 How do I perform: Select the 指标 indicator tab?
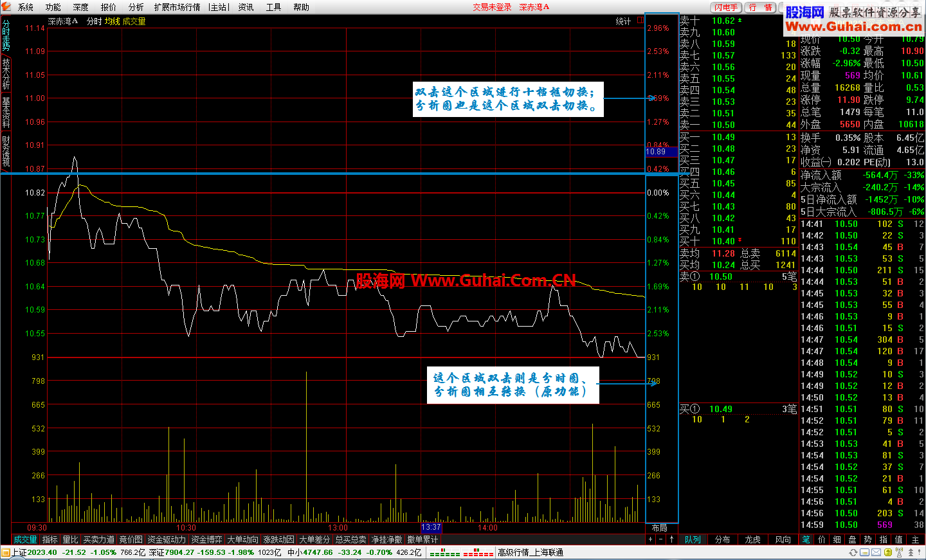[50, 539]
